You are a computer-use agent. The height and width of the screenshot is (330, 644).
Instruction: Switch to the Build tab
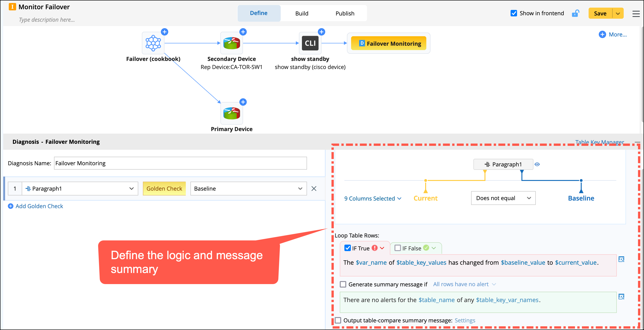302,13
